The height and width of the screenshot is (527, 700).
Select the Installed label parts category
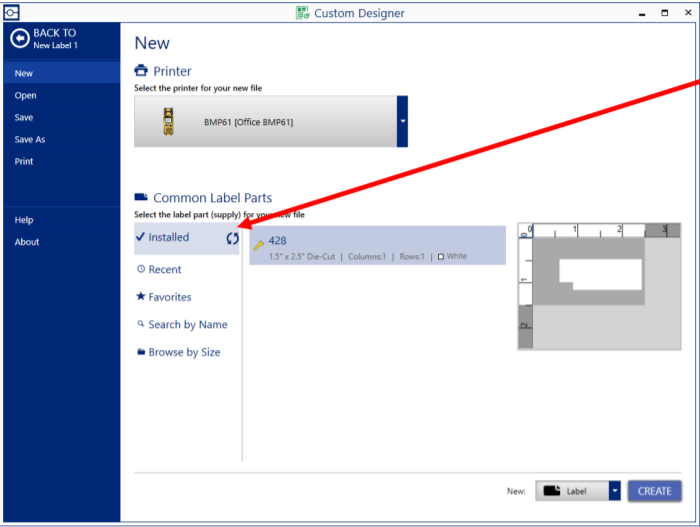click(x=170, y=238)
